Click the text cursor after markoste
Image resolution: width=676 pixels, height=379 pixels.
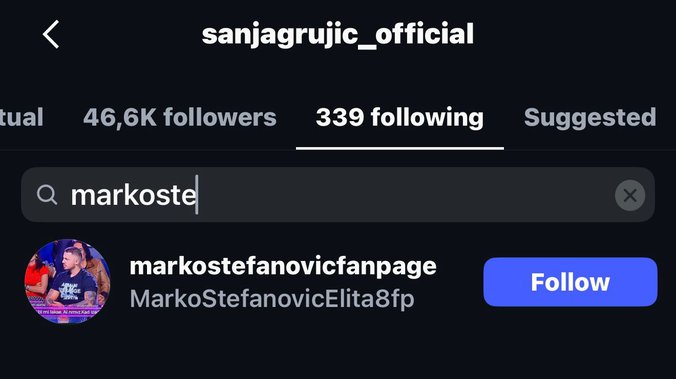(197, 195)
